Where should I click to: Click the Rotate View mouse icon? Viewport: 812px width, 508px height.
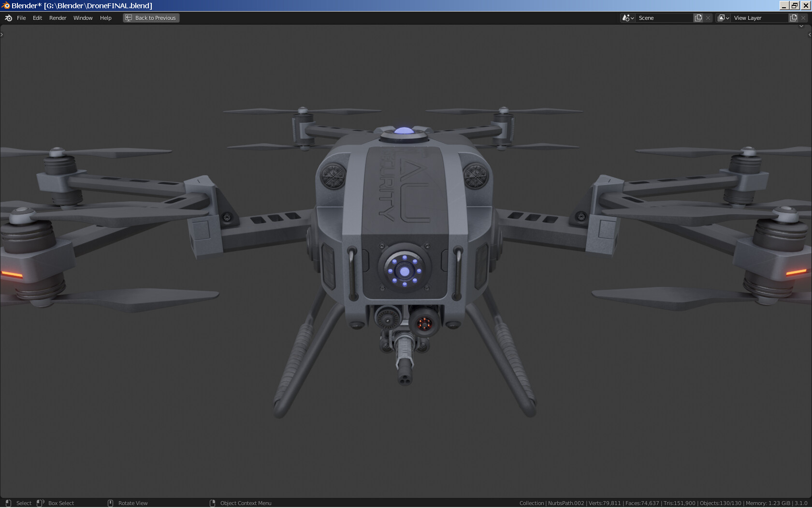[110, 503]
